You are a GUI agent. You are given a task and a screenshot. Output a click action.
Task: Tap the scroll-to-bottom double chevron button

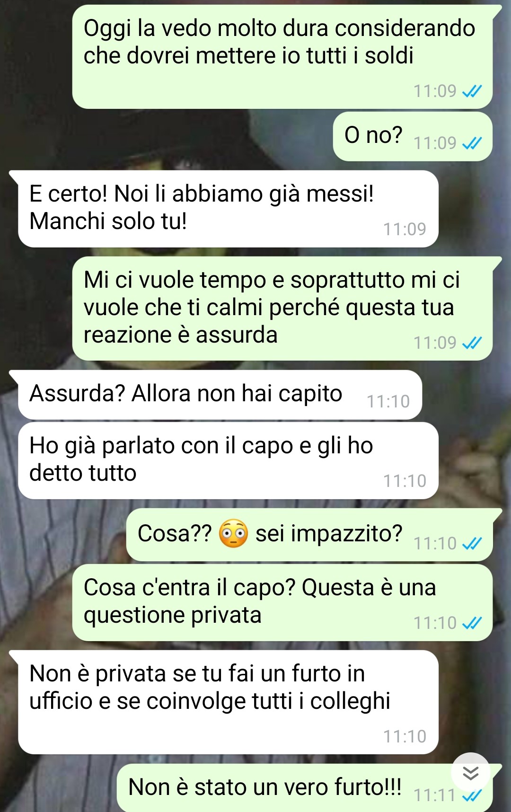click(x=470, y=772)
